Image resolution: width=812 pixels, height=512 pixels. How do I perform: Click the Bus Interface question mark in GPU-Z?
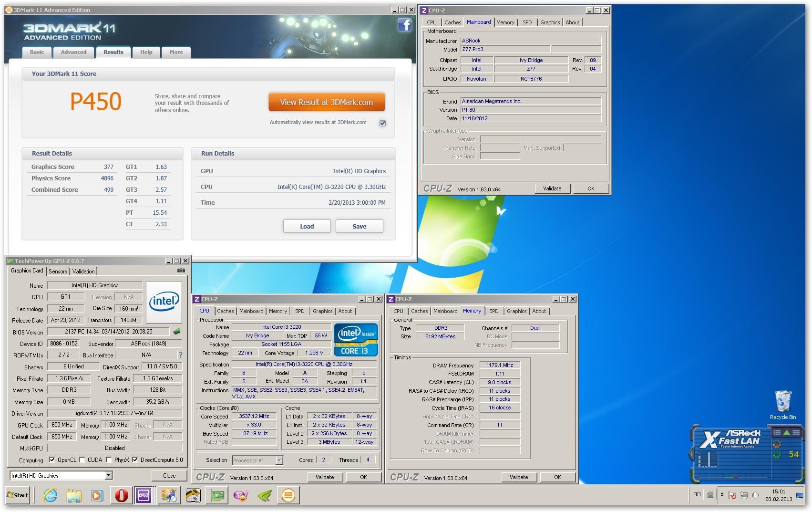point(180,355)
